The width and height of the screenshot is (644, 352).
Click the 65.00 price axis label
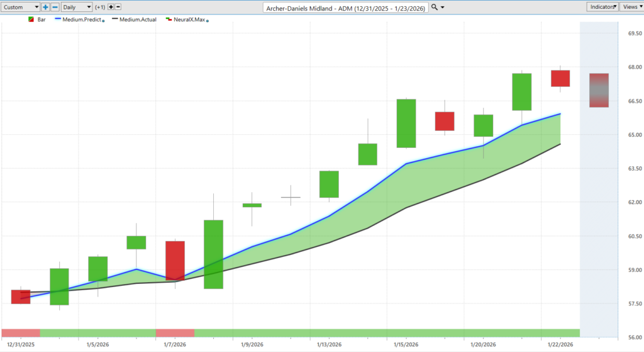click(x=635, y=135)
